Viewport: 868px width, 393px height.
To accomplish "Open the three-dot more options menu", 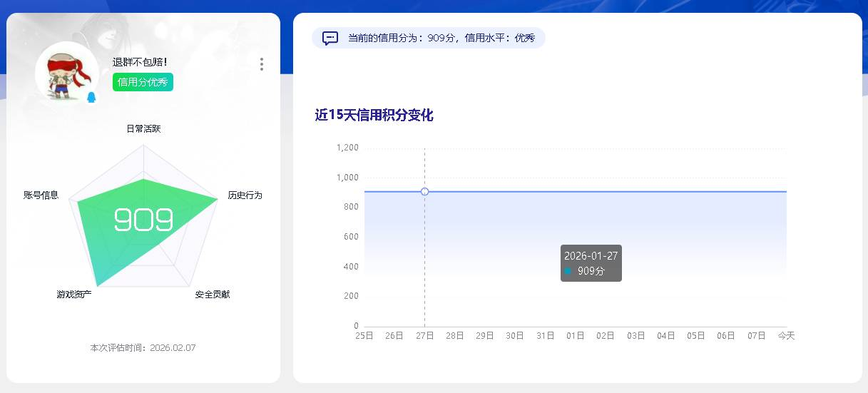I will (262, 64).
